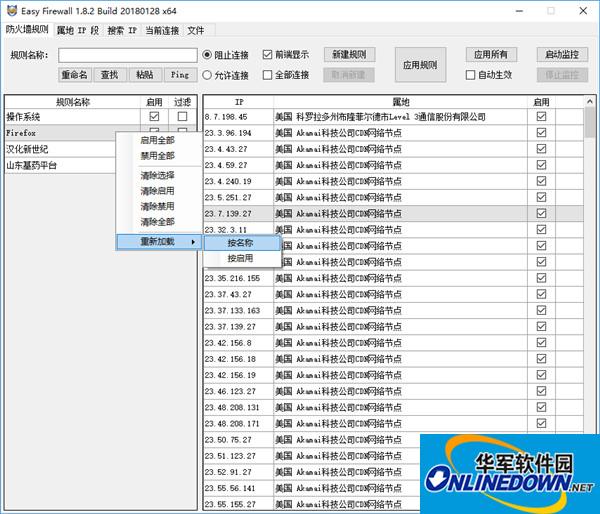This screenshot has height=514, width=600.
Task: Toggle 启用 checkbox for IP 23.7.139.27
Action: pyautogui.click(x=541, y=213)
